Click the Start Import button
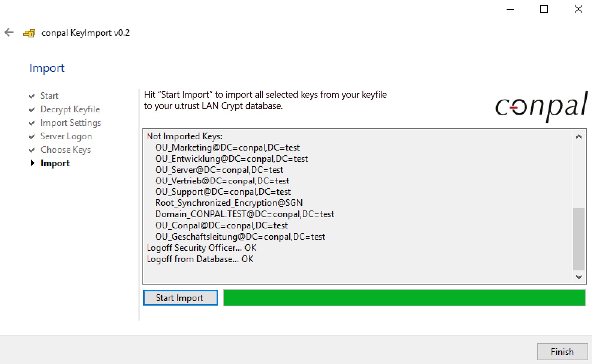The width and height of the screenshot is (592, 364). [x=180, y=298]
